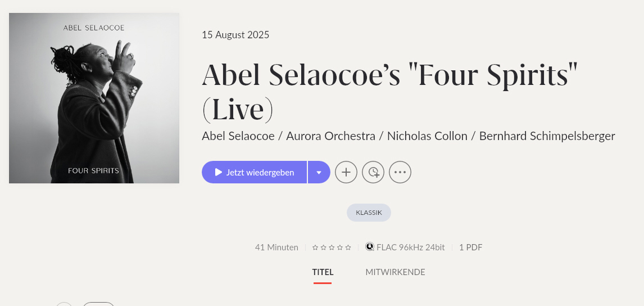Click the clock-plus listen later icon
This screenshot has width=644, height=306.
point(373,172)
